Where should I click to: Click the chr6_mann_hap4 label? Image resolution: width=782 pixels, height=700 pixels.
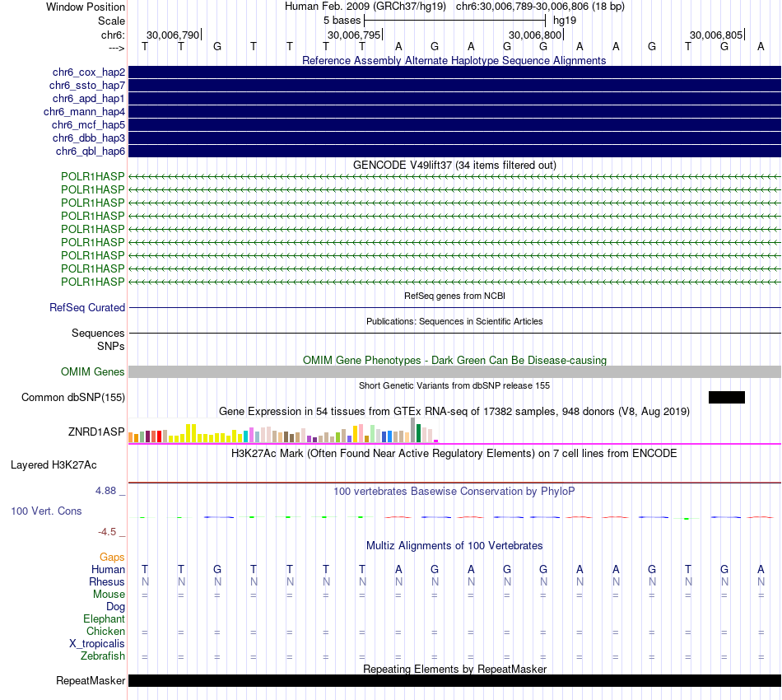(x=84, y=112)
